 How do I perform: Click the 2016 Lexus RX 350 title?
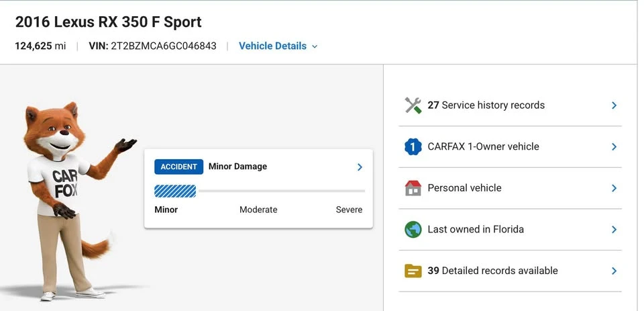point(109,22)
